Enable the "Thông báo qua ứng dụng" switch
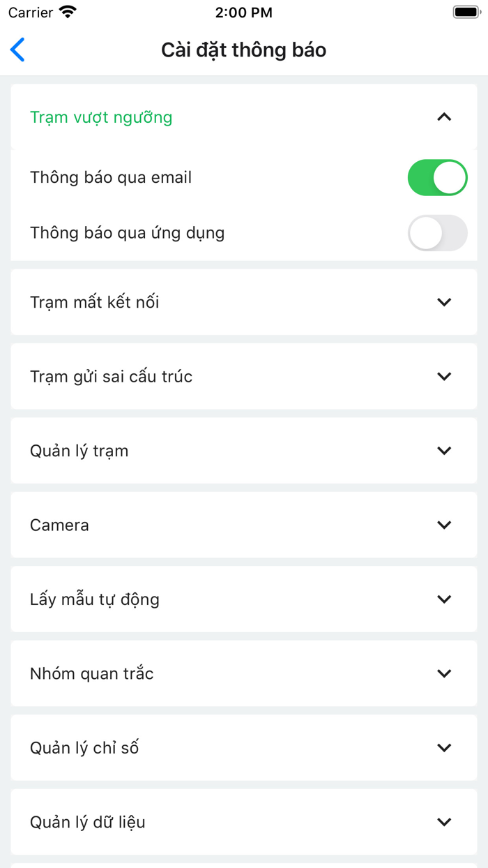 (438, 233)
